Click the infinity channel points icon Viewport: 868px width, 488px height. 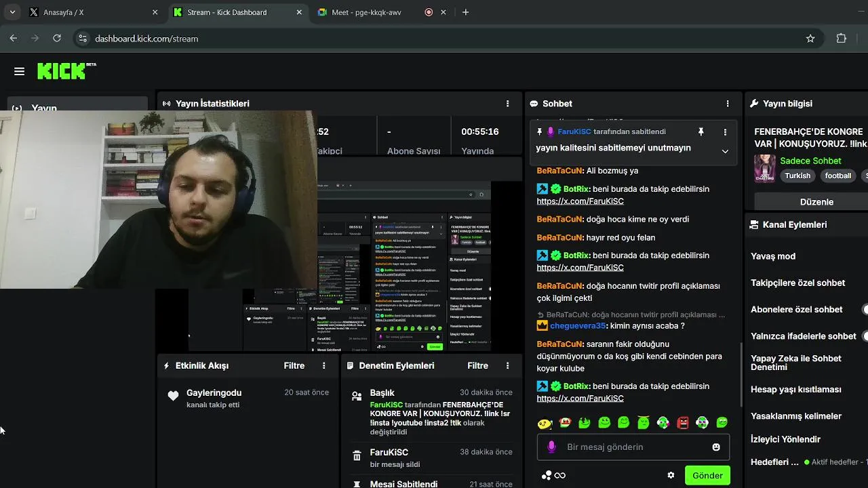(559, 475)
